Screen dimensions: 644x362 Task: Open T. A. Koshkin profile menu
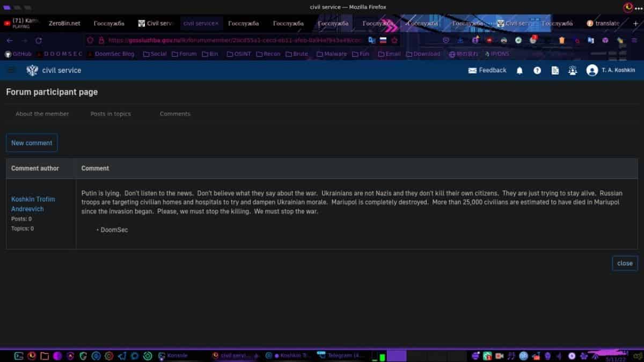pos(611,70)
